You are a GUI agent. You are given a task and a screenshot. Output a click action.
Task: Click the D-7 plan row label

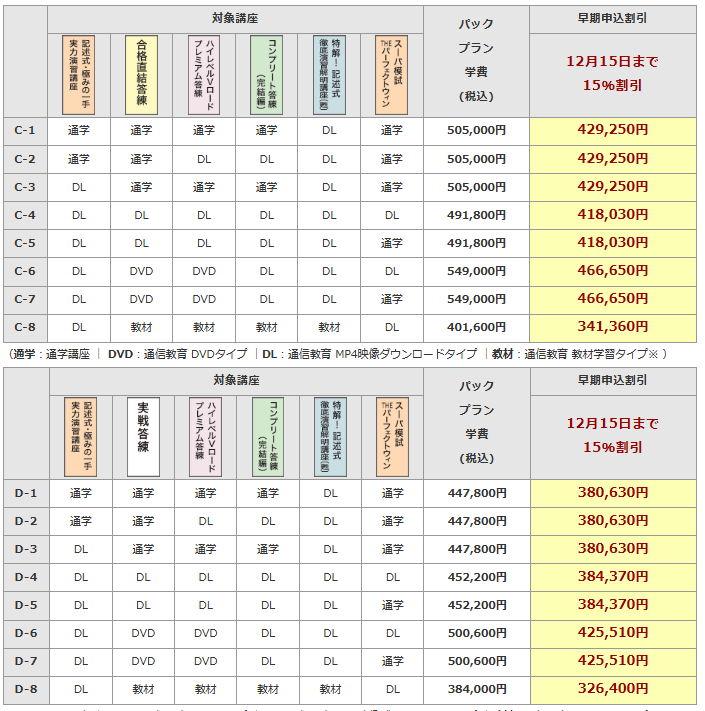[26, 661]
